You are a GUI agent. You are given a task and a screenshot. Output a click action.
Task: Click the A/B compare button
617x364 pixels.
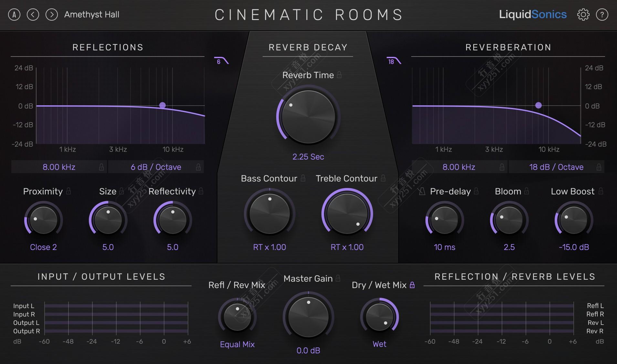(x=14, y=15)
